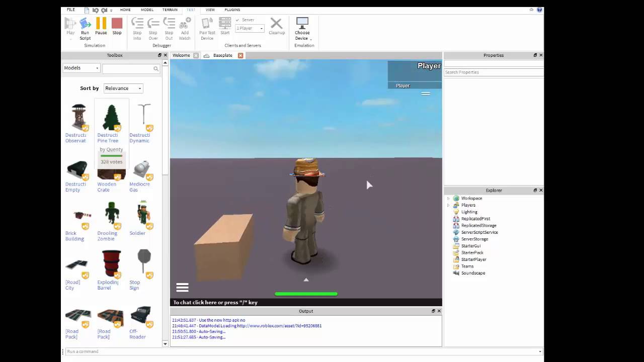This screenshot has height=362, width=644.
Task: Switch to the TERRAIN ribbon tab
Action: tap(170, 10)
